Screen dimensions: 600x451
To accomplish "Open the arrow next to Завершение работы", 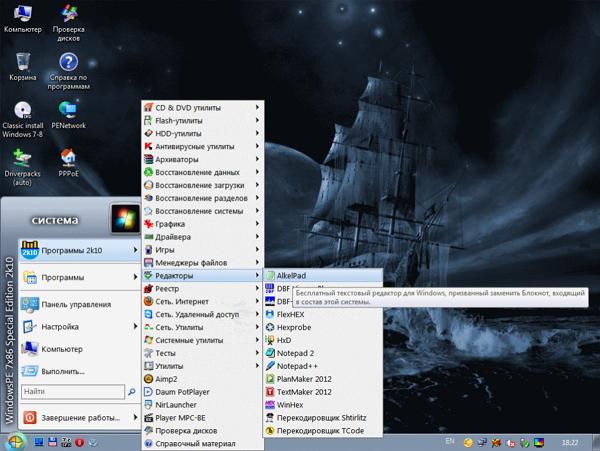I will click(x=134, y=417).
